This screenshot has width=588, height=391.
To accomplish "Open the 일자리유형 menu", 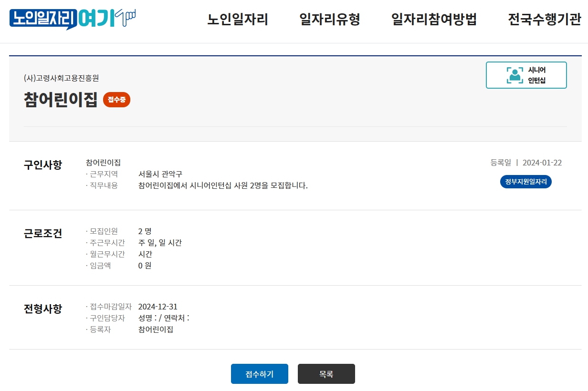I will 329,20.
